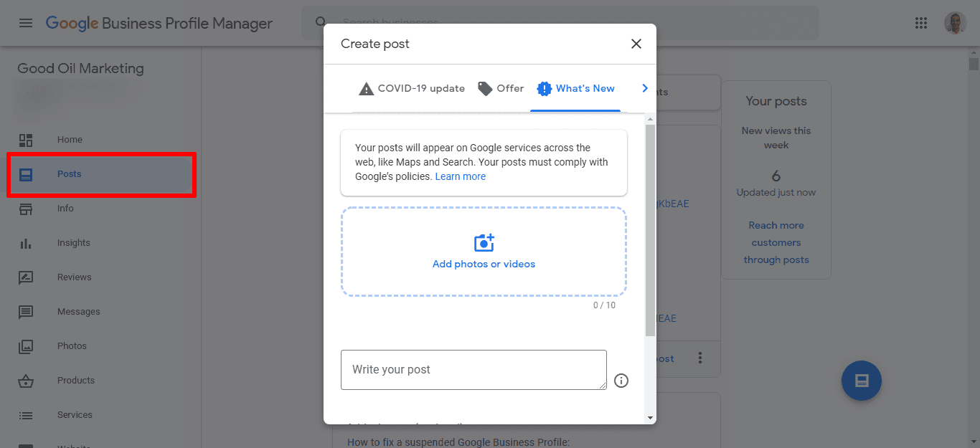Click the "Updated just now" text

[776, 193]
